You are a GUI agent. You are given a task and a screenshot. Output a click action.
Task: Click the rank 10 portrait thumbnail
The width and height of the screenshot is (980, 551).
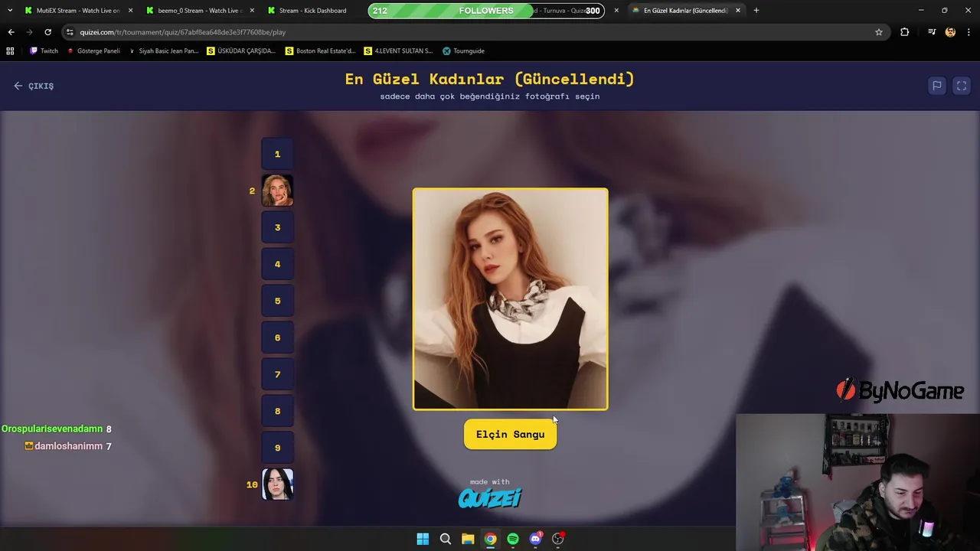277,484
